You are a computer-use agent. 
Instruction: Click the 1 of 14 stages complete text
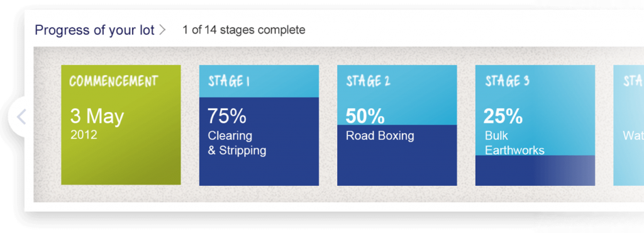tap(244, 30)
